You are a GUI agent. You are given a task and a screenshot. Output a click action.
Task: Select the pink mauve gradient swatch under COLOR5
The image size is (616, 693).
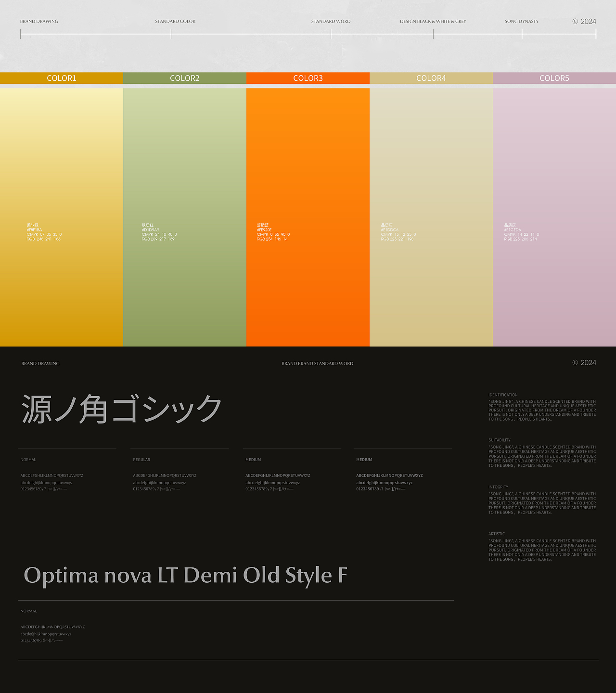point(554,217)
